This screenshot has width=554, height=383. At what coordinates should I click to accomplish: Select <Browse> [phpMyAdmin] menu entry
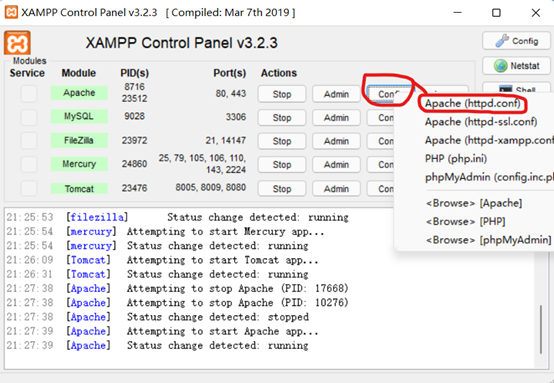point(488,240)
